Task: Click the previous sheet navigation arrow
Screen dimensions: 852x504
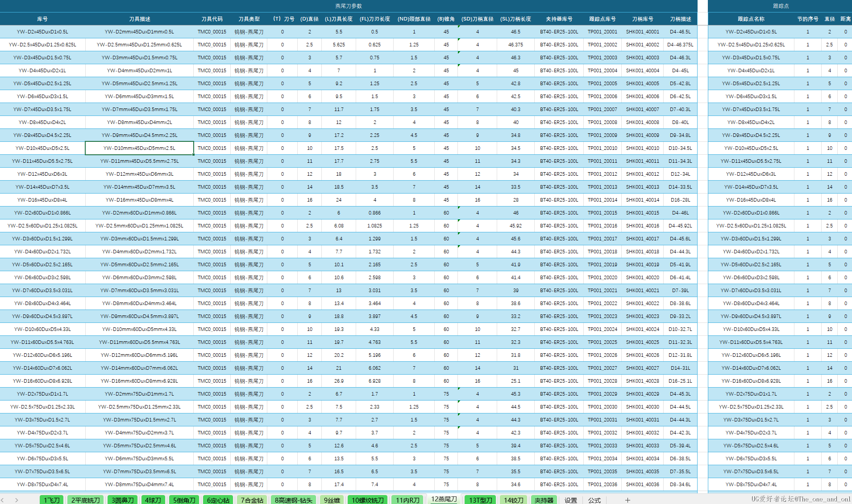Action: coord(3,500)
